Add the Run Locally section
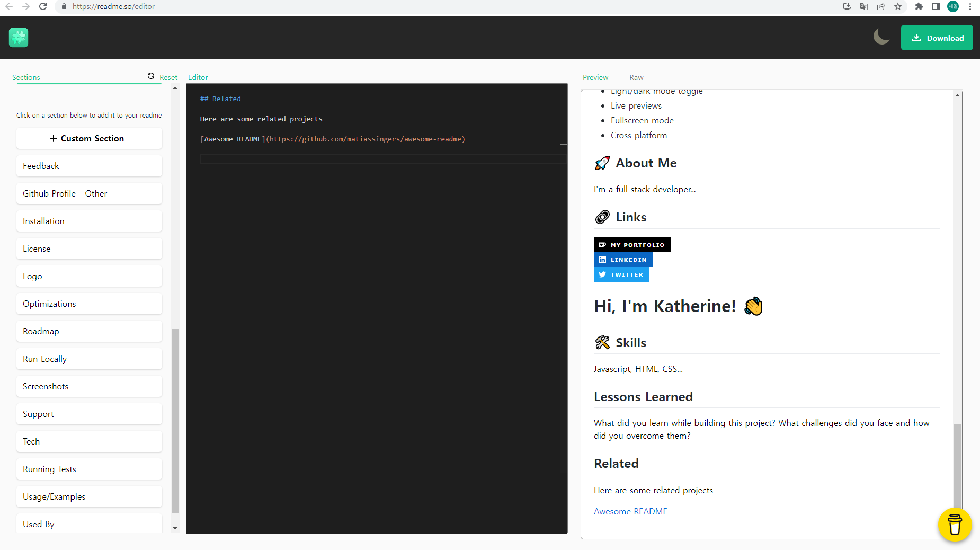980x550 pixels. [89, 359]
